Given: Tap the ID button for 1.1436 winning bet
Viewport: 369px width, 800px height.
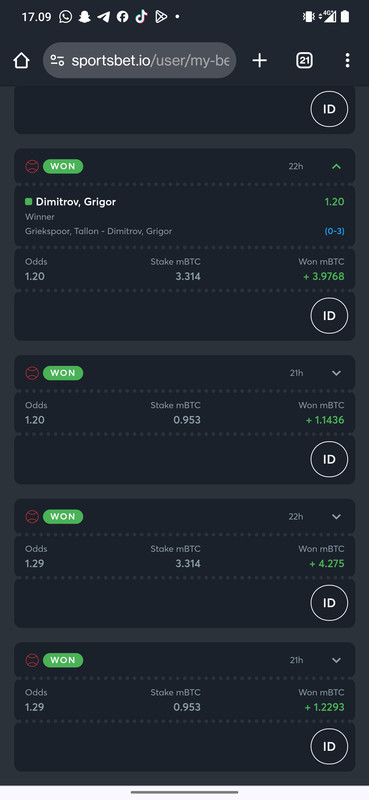Looking at the screenshot, I should (x=329, y=460).
